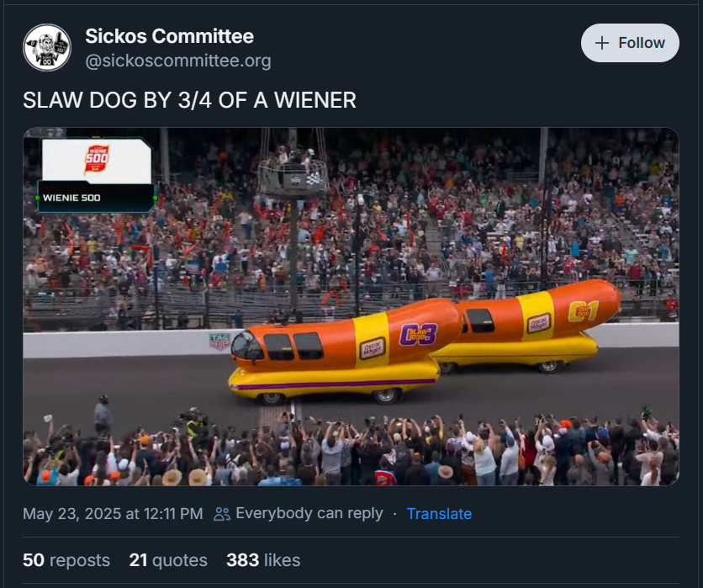
Task: Click the Oscar Mayer badge on front wiener
Action: tap(372, 347)
